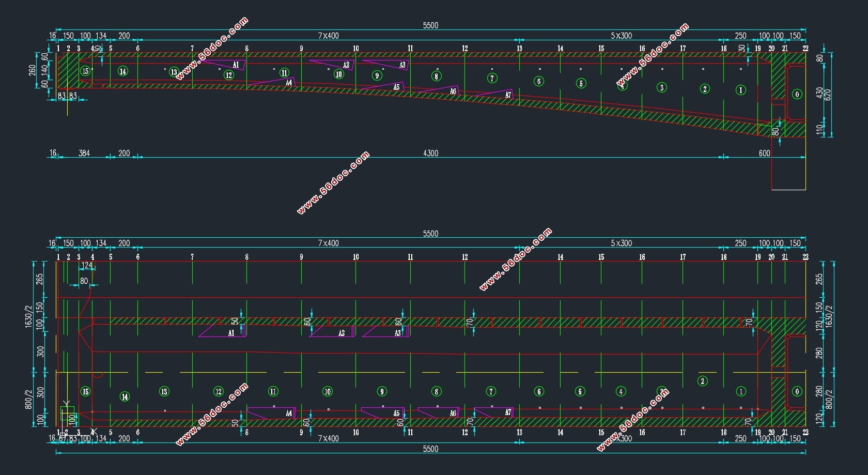Image resolution: width=868 pixels, height=475 pixels.
Task: Click the 260 height dimension label
Action: click(x=33, y=70)
